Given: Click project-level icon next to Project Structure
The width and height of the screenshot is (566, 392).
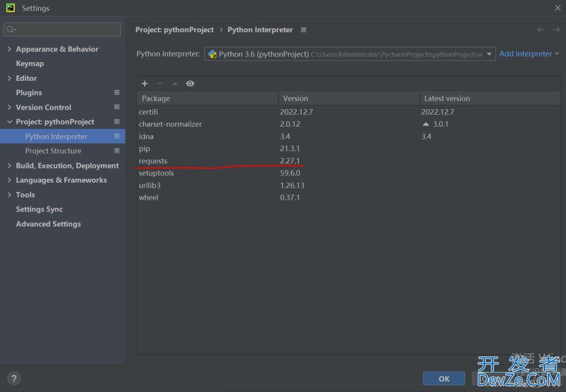Looking at the screenshot, I should [117, 150].
